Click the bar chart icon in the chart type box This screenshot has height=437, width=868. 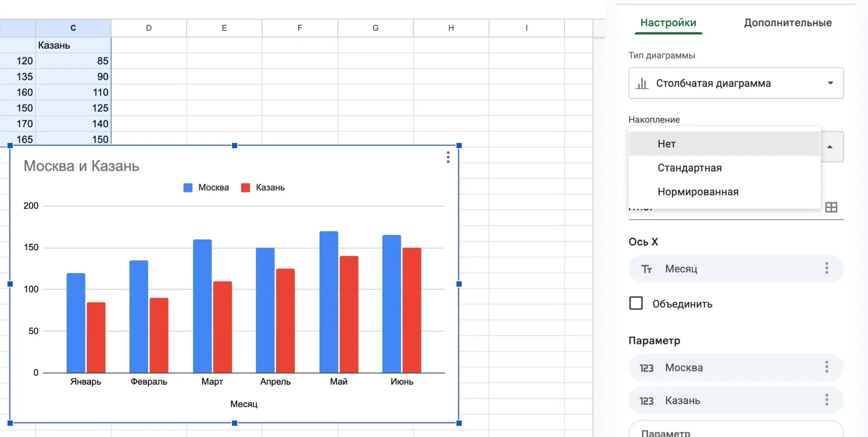[x=642, y=83]
